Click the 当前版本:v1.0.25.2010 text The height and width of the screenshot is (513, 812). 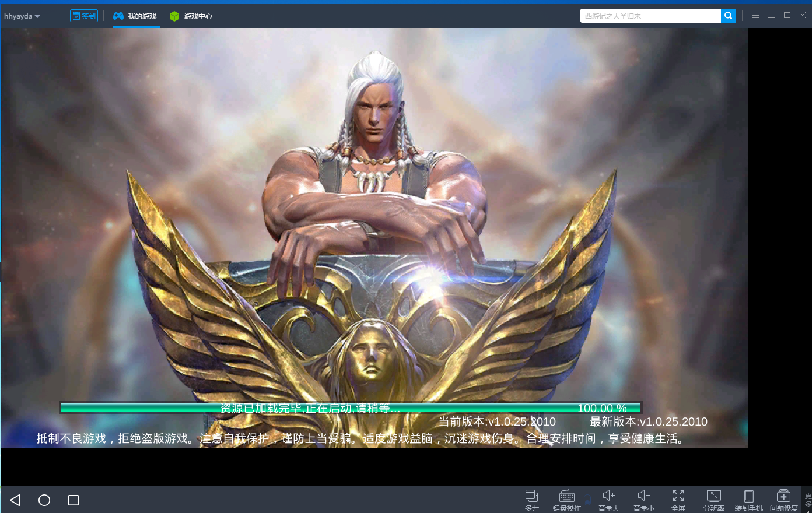(x=497, y=421)
